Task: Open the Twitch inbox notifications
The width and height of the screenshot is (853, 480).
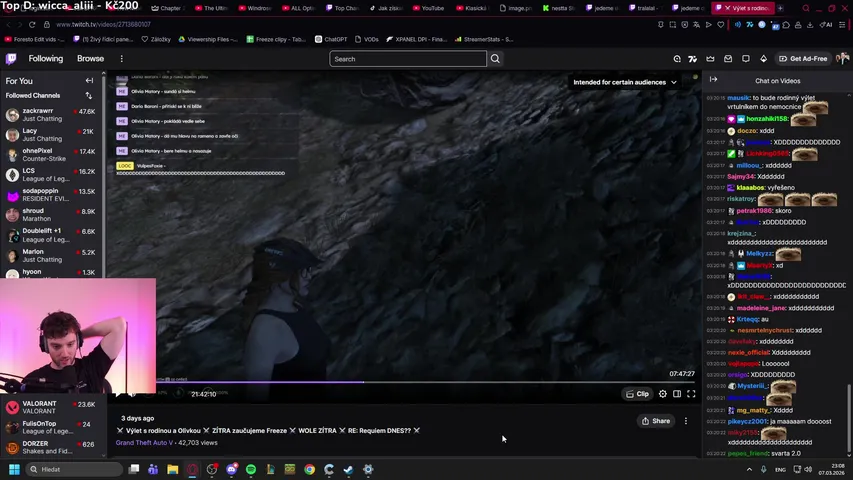Action: (x=728, y=59)
